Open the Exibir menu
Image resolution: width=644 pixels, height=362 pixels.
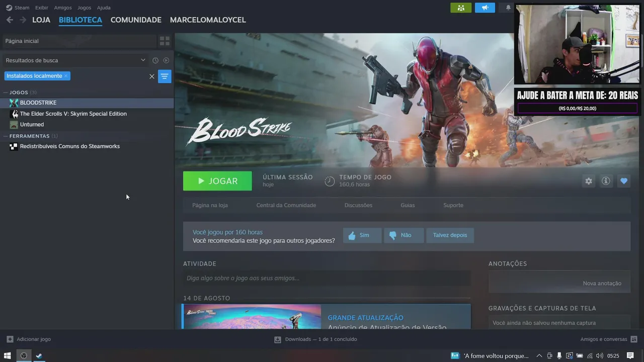coord(42,8)
